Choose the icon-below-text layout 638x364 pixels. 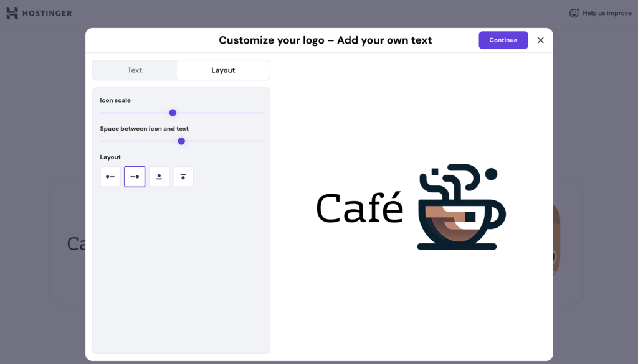183,176
